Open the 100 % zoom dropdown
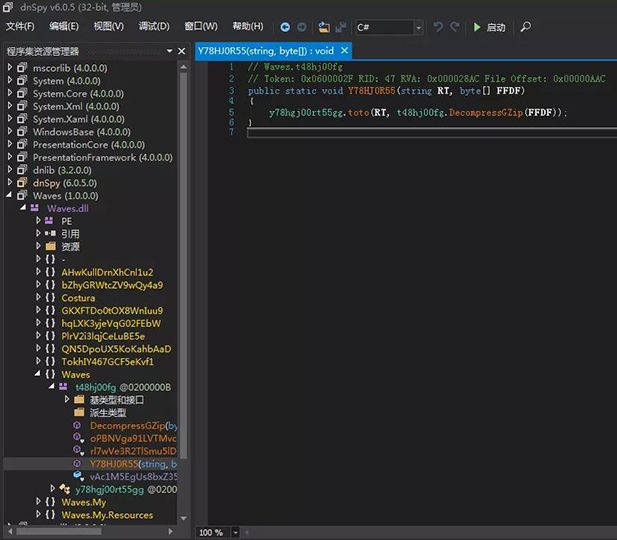Image resolution: width=617 pixels, height=540 pixels. tap(235, 533)
